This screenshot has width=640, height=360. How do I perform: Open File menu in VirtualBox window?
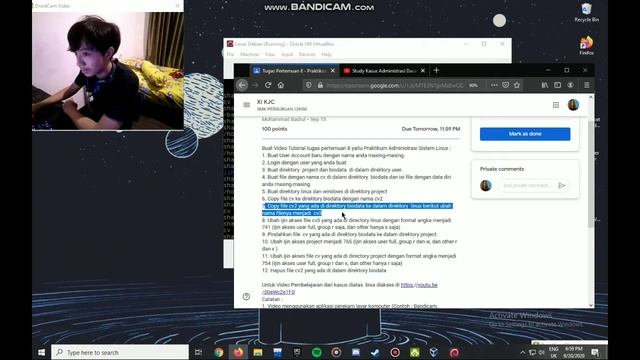230,54
